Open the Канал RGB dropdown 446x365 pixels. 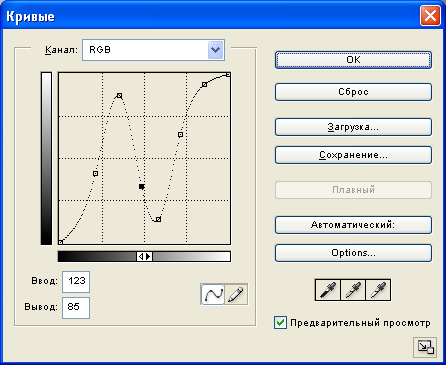(153, 50)
